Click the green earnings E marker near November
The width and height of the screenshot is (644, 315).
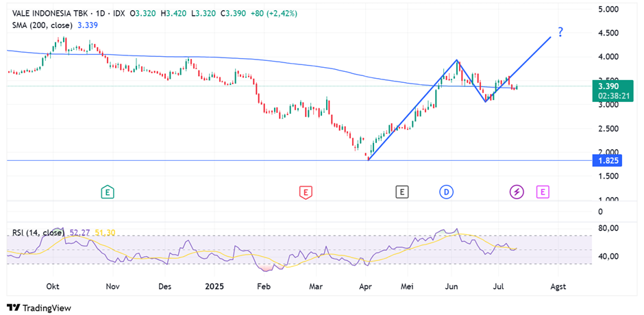(107, 192)
